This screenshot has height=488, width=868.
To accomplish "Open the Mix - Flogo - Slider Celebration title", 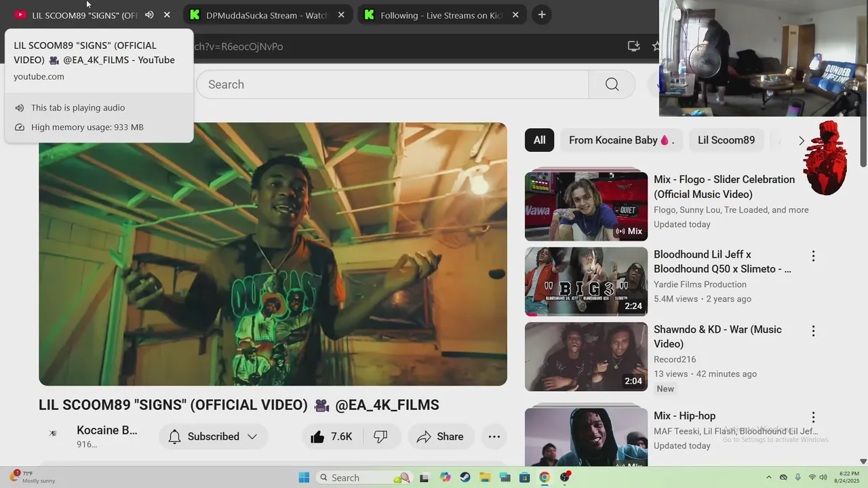I will tap(724, 187).
